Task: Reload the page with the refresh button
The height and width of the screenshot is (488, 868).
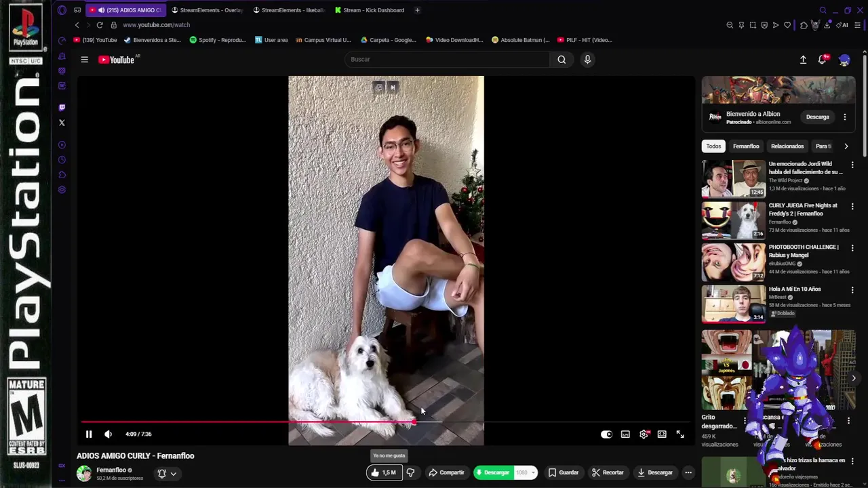Action: pos(99,25)
